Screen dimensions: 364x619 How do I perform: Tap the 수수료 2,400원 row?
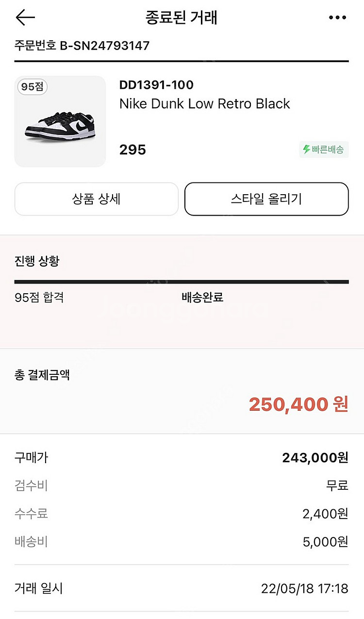(x=182, y=513)
